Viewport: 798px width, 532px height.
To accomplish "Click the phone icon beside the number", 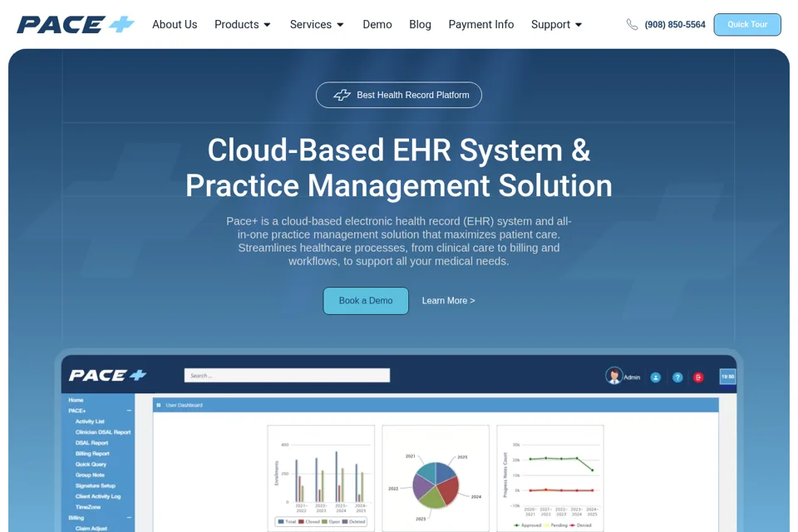I will pos(632,24).
